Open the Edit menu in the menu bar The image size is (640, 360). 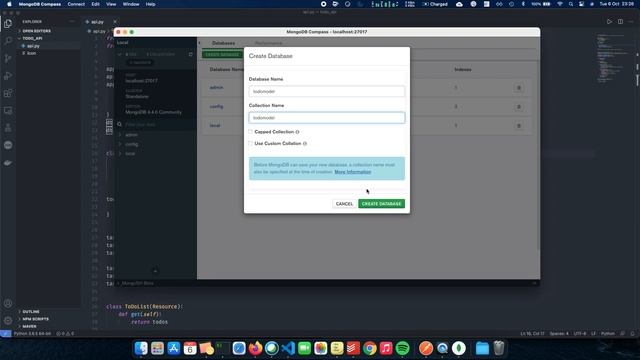click(96, 4)
